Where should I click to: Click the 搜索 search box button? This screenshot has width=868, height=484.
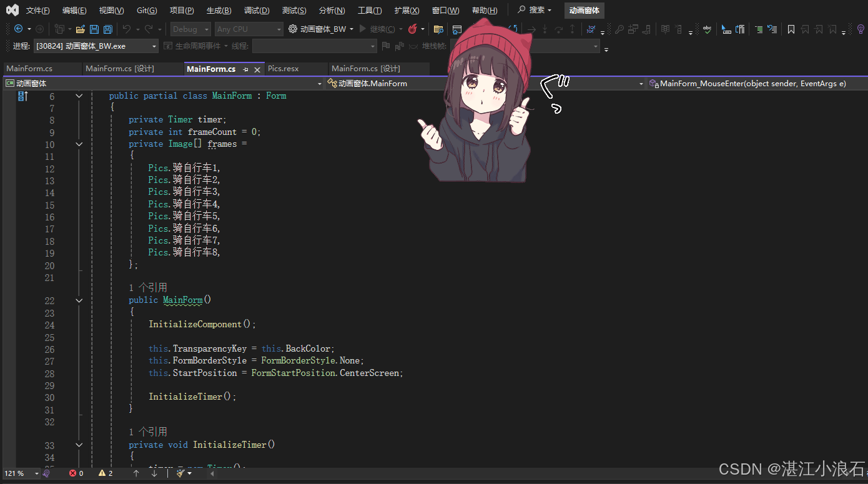point(535,10)
